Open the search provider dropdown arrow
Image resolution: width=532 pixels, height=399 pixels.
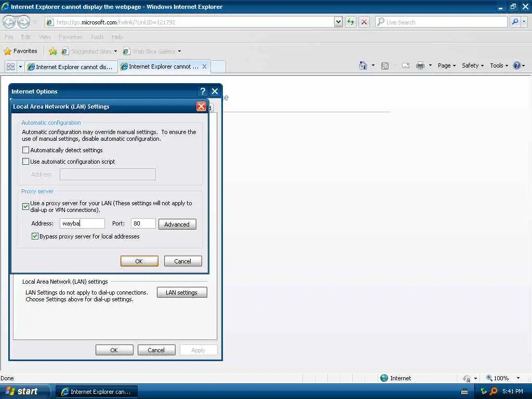tap(524, 22)
